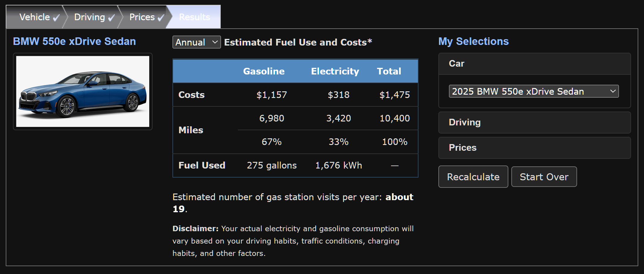
Task: Click the $1,157 gasoline cost value
Action: (272, 95)
